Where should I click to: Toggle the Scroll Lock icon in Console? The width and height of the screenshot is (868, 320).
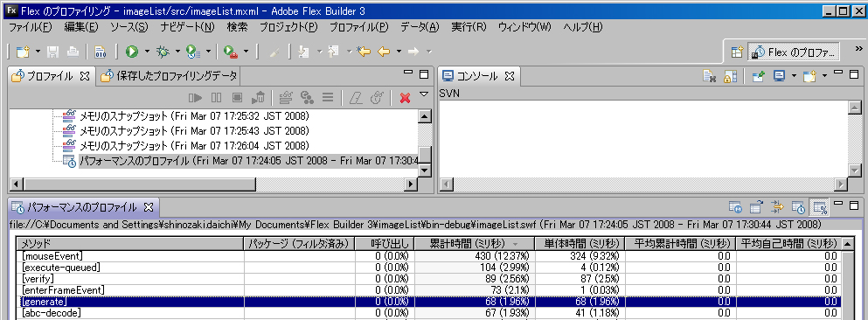pyautogui.click(x=730, y=76)
